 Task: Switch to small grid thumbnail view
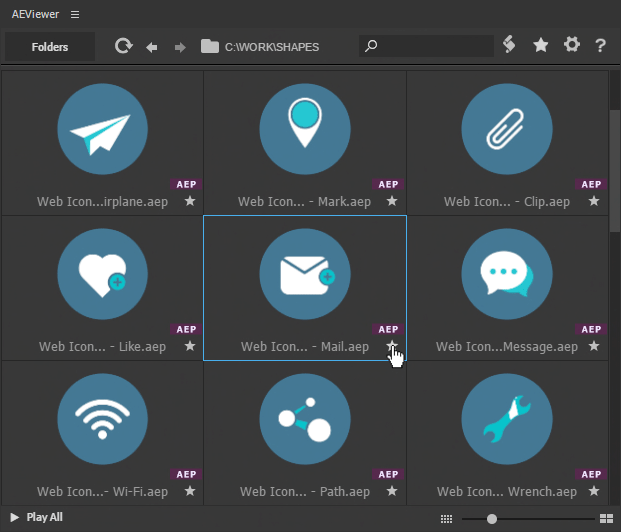point(446,519)
